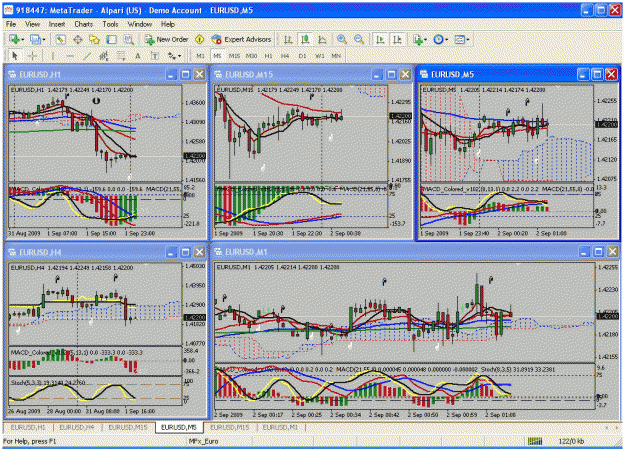Pick the horizontal line drawing tool
Screen dimensions: 625x449
70,56
